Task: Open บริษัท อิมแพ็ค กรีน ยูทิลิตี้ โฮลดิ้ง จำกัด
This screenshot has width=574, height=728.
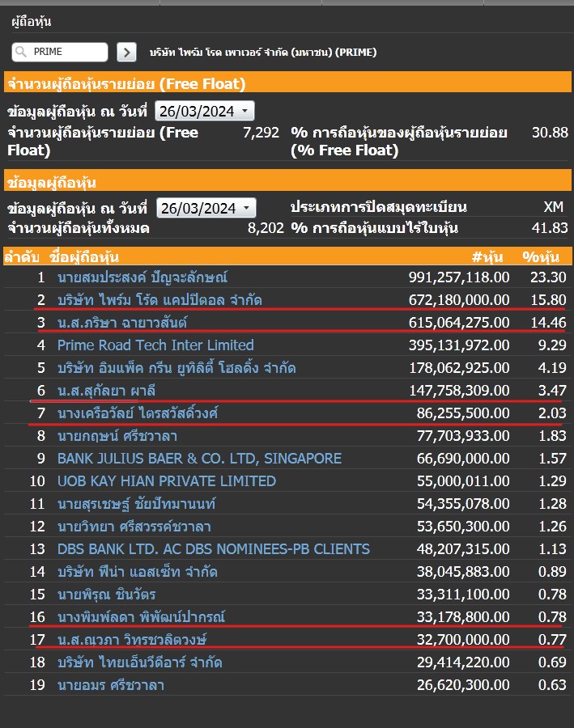Action: 176,368
